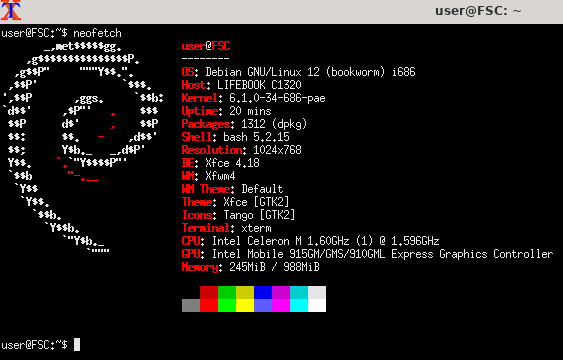
Task: Click the DE line Xfce 4.18
Action: pos(220,163)
